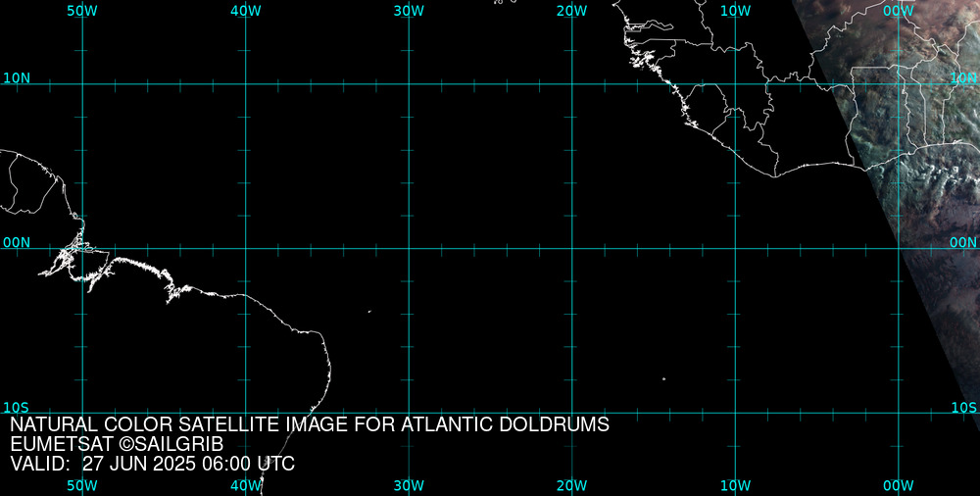Click the 50W longitude label on the bottom edge
The image size is (980, 496).
(x=82, y=486)
